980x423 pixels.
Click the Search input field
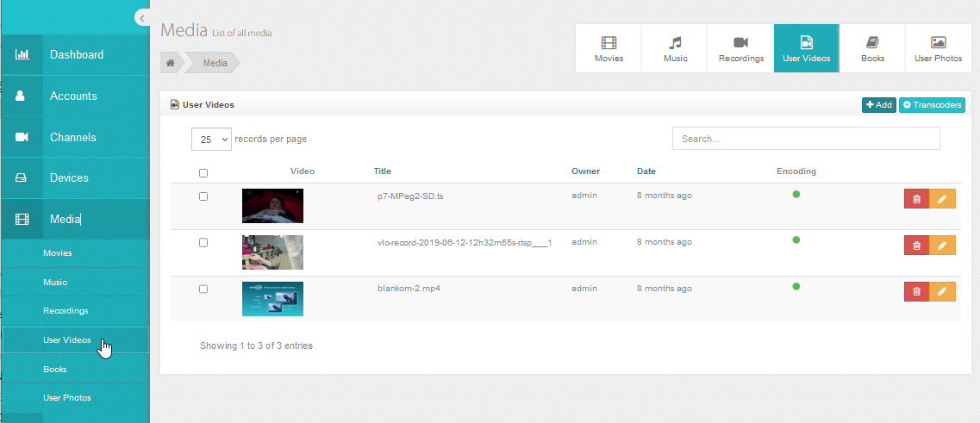coord(805,139)
